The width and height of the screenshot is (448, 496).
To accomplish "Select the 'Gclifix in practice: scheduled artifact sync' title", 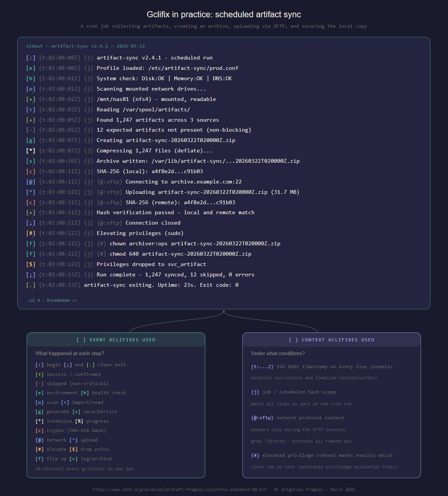I will point(224,14).
